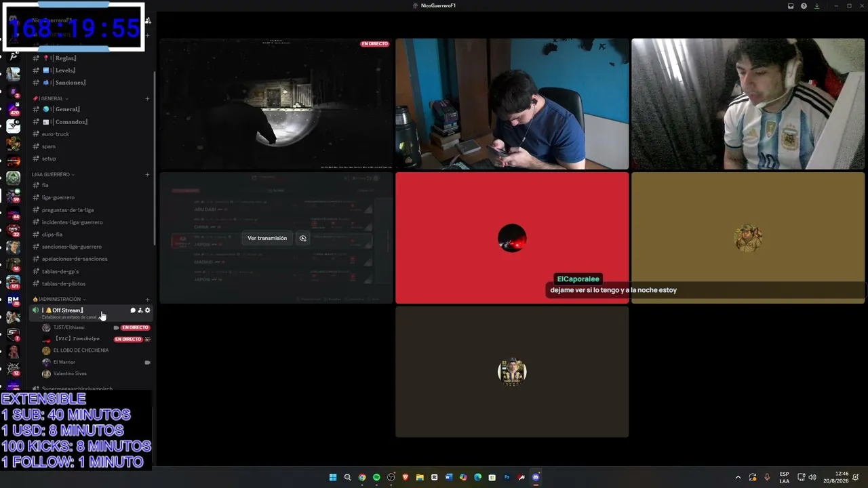Collapse the ADMINISTRACIÓN category
The image size is (868, 488).
(x=59, y=299)
